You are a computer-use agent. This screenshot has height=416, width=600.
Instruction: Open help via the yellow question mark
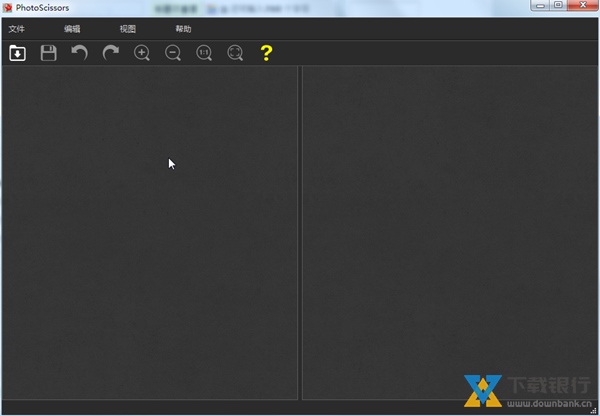pos(266,53)
